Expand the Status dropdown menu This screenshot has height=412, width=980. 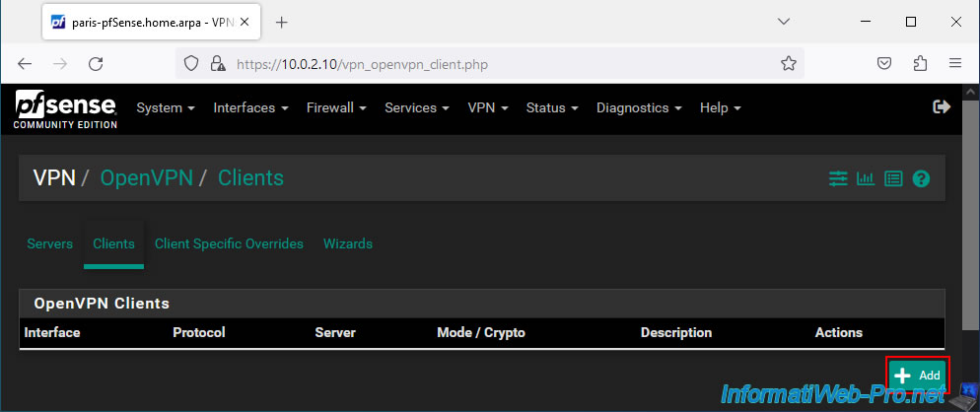[552, 107]
